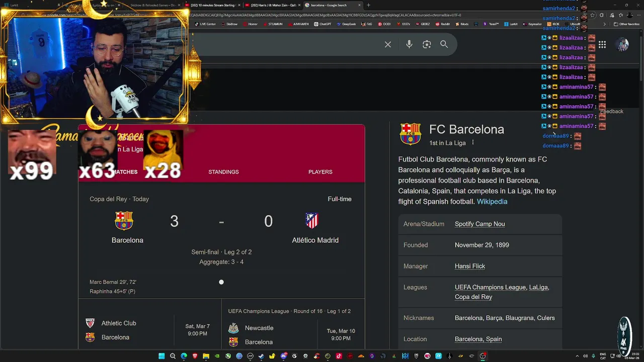
Task: Open the Hansi Flick manager link
Action: click(x=470, y=266)
